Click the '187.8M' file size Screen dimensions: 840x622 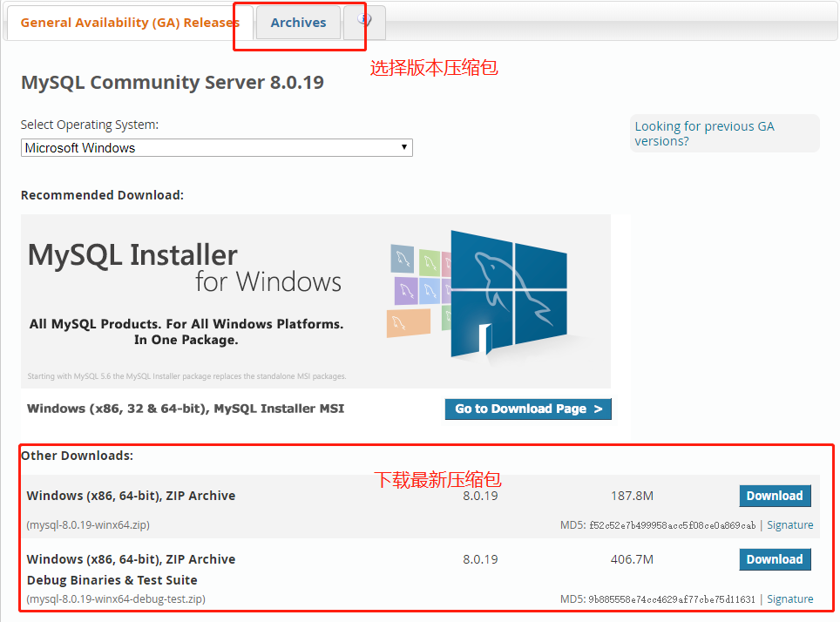click(632, 496)
